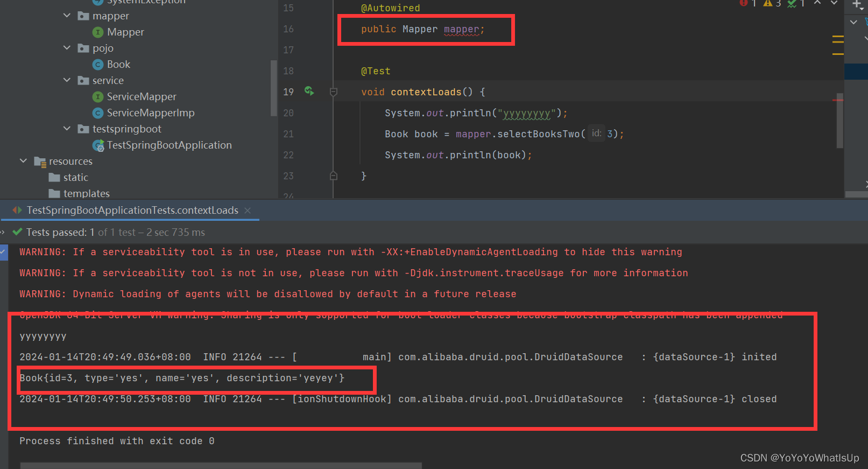
Task: Click the service package folder icon
Action: pos(83,80)
